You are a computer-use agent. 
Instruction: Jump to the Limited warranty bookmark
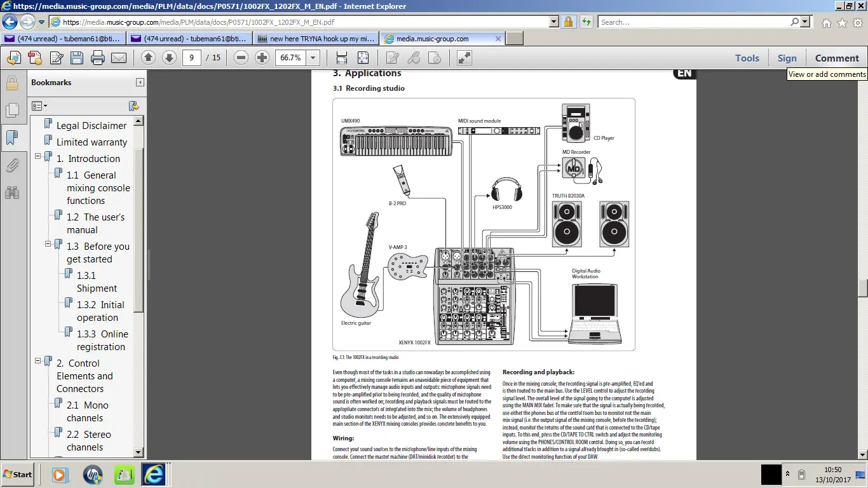click(x=92, y=142)
